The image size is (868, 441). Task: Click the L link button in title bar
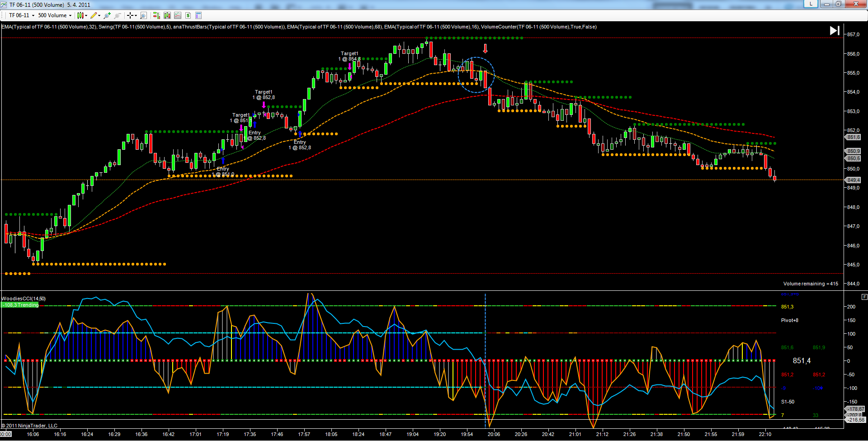pyautogui.click(x=811, y=4)
